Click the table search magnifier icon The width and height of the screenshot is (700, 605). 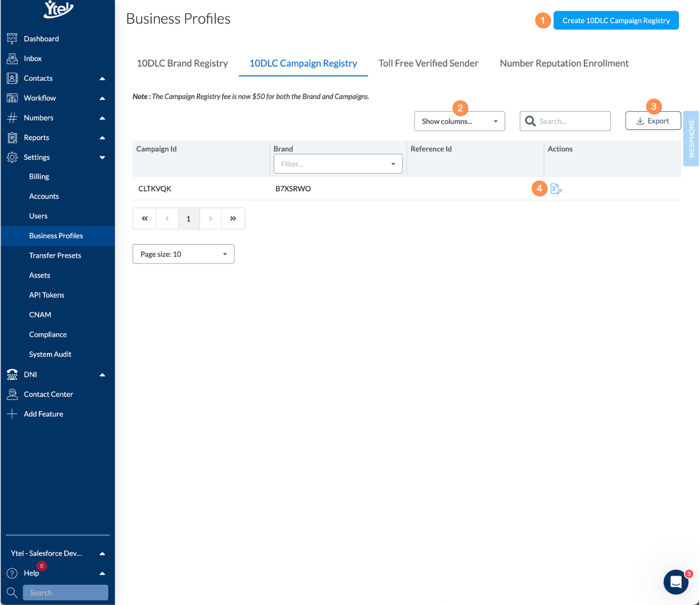point(530,121)
